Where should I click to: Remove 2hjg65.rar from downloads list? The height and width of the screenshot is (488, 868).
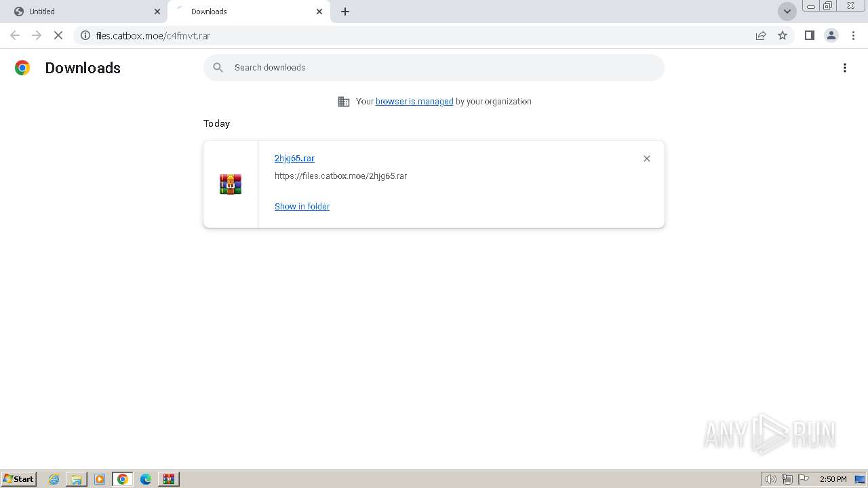646,159
